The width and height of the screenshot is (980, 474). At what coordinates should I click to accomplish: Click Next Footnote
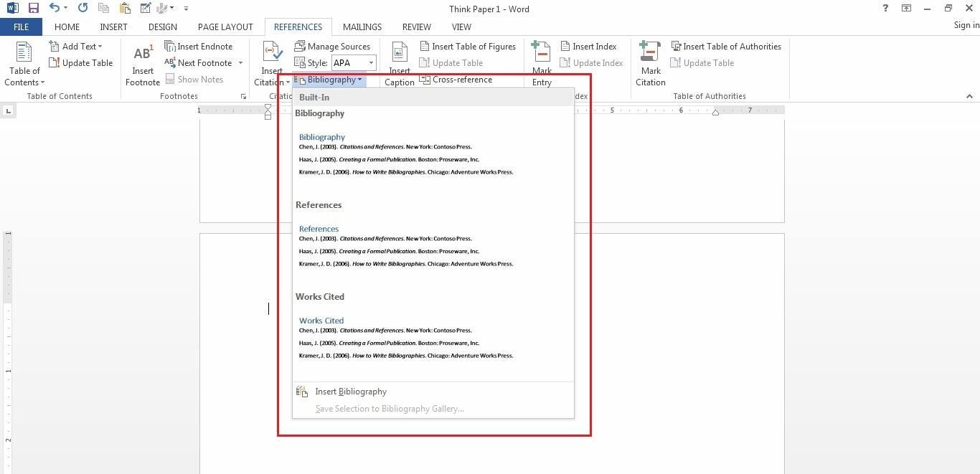pyautogui.click(x=198, y=62)
